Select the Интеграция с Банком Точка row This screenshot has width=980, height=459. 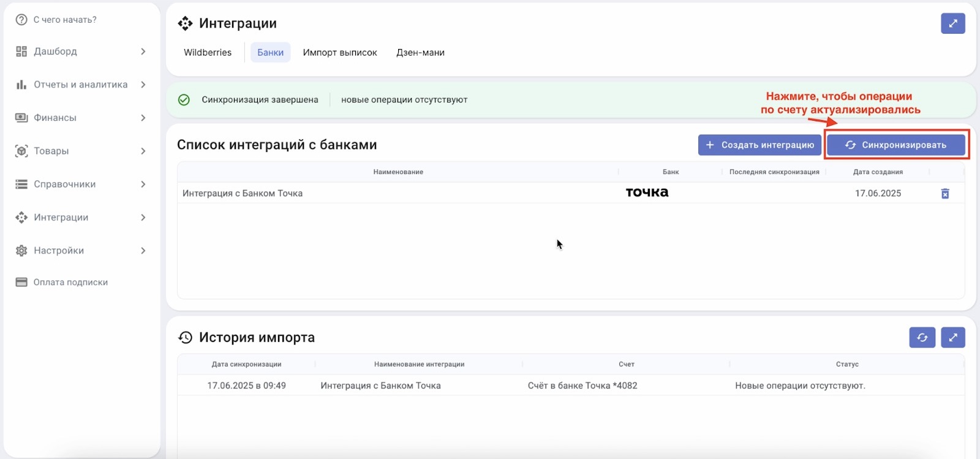(243, 194)
